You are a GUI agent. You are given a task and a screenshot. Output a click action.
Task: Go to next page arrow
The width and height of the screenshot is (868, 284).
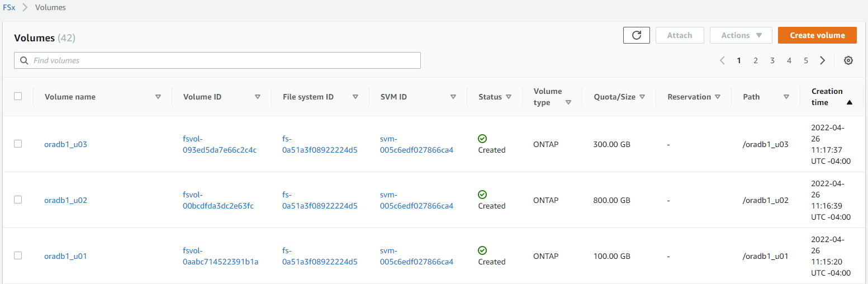822,60
